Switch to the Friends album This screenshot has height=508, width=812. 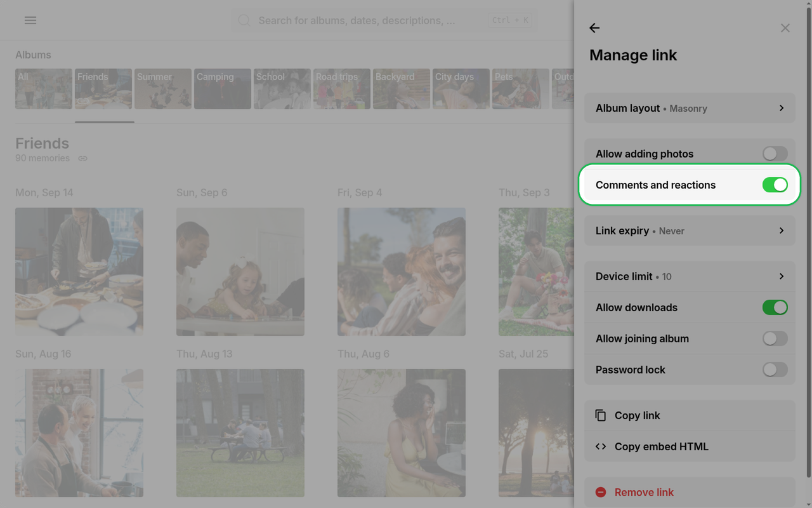[103, 89]
